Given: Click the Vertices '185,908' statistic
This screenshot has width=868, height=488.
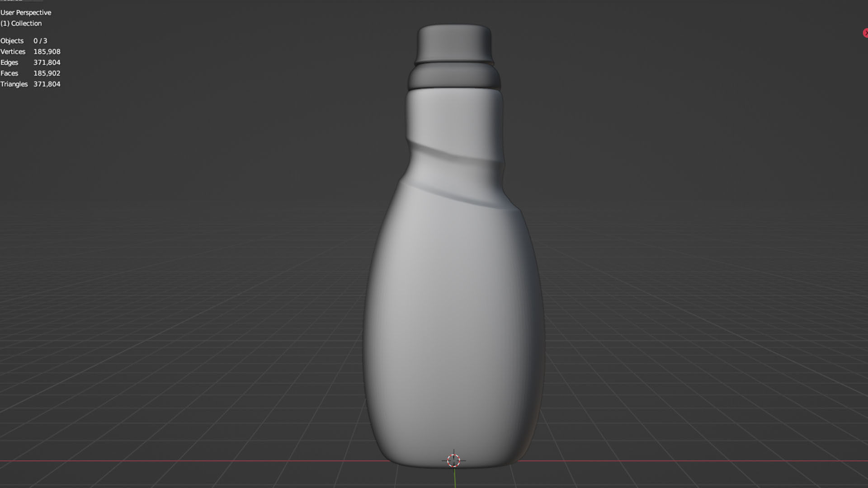Looking at the screenshot, I should [47, 52].
